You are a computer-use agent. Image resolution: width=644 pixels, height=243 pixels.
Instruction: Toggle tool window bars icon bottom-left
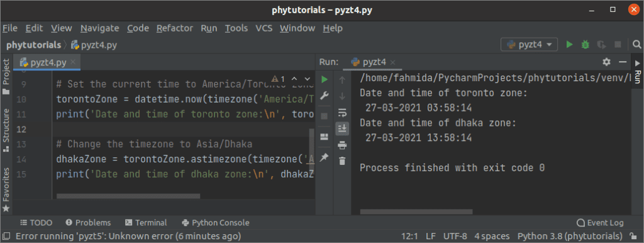[x=6, y=236]
